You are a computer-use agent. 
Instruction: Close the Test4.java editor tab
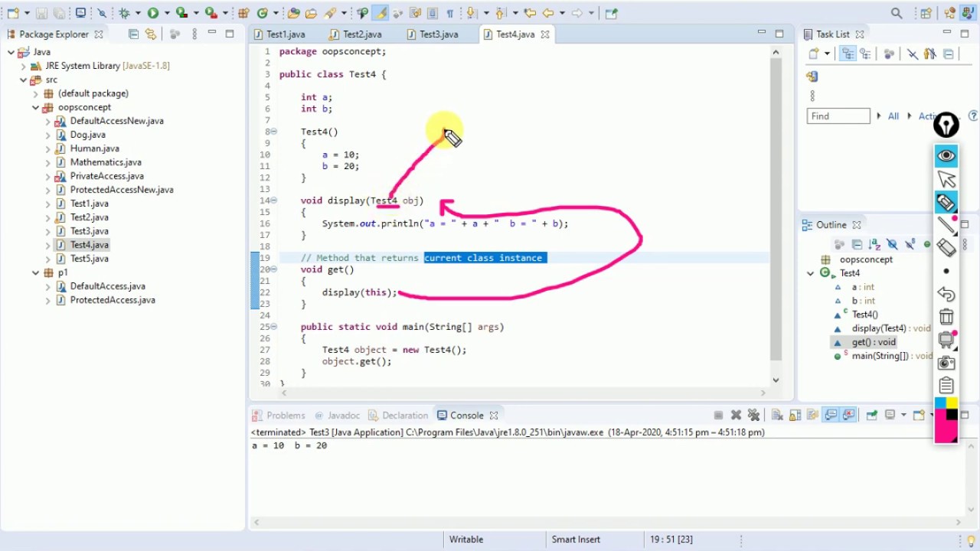[545, 34]
